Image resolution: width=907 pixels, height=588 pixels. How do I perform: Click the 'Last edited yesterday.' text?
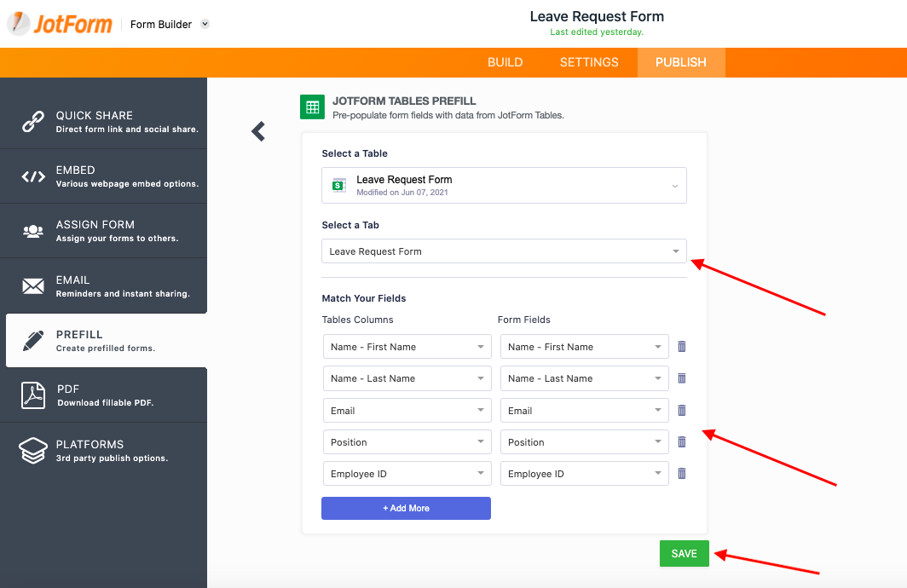pyautogui.click(x=597, y=32)
